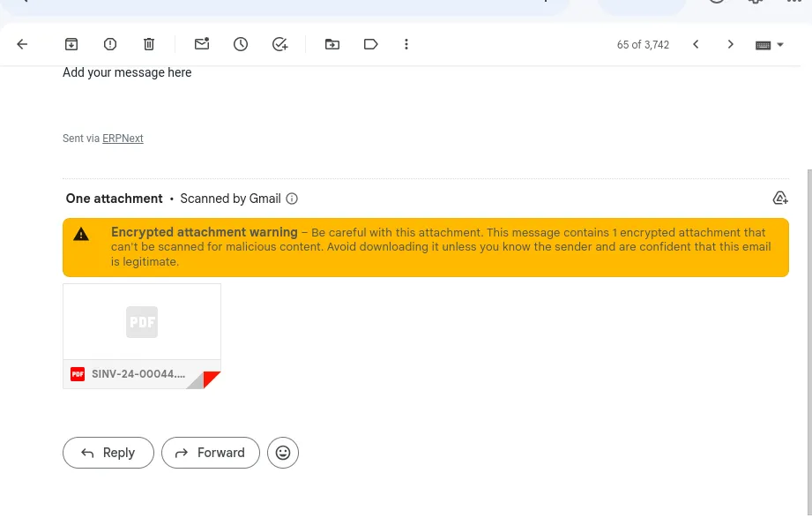
Task: Click the red PDF file icon
Action: (78, 374)
